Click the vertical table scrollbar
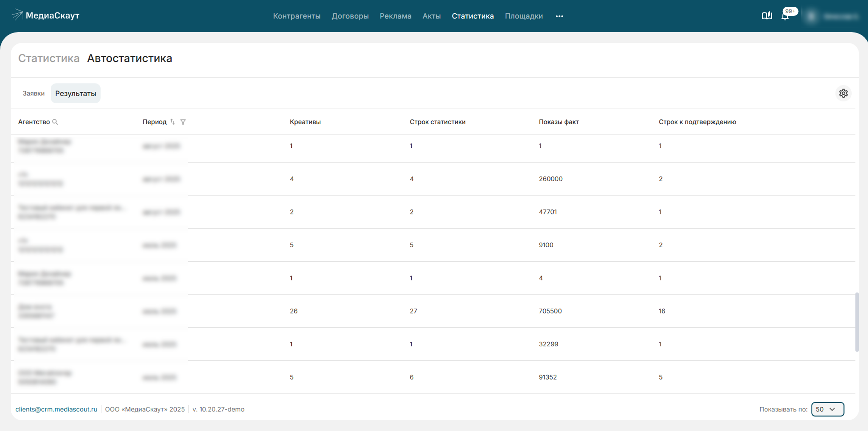868x431 pixels. click(x=857, y=321)
